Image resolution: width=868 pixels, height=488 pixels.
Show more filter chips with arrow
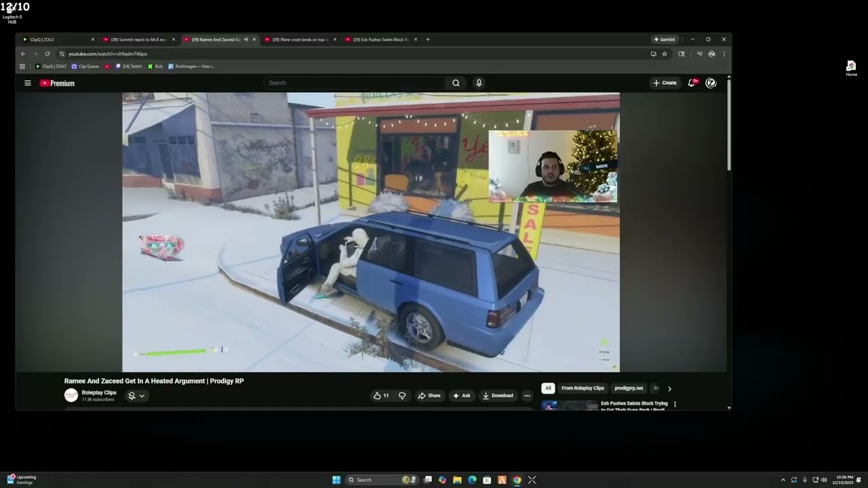669,388
